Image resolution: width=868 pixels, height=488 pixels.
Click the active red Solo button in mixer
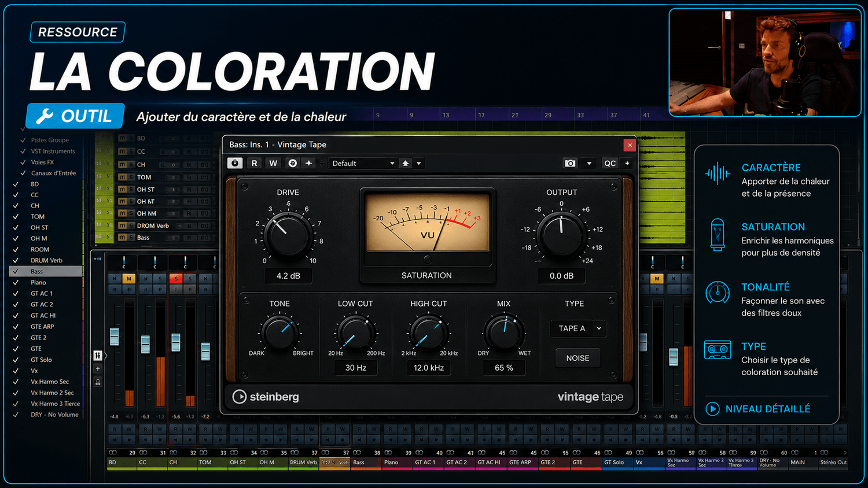pyautogui.click(x=176, y=279)
